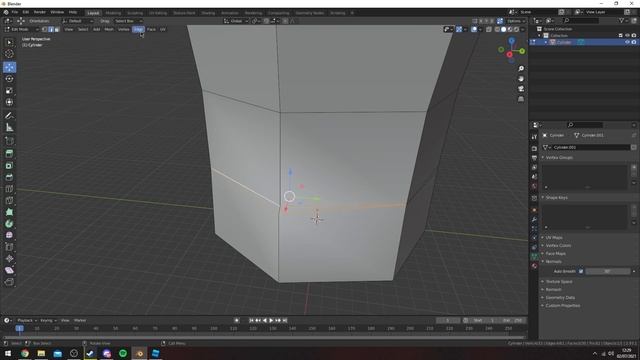Disable Cylinder in renders via camera icon
Image resolution: width=640 pixels, height=360 pixels.
tap(634, 42)
